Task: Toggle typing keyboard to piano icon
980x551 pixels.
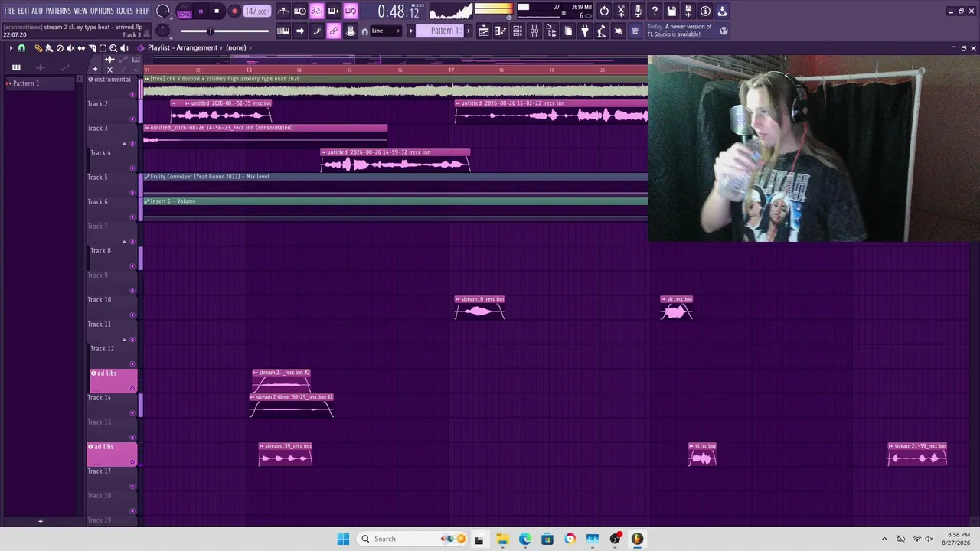Action: (x=283, y=31)
